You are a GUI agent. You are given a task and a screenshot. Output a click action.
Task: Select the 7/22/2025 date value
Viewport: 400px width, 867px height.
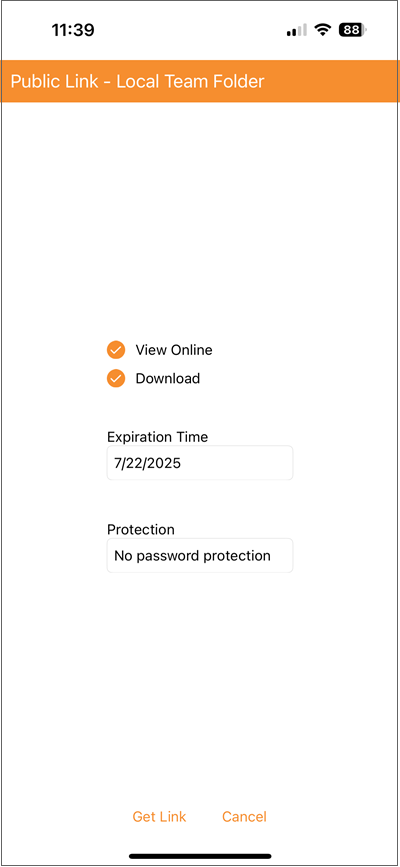click(x=147, y=463)
